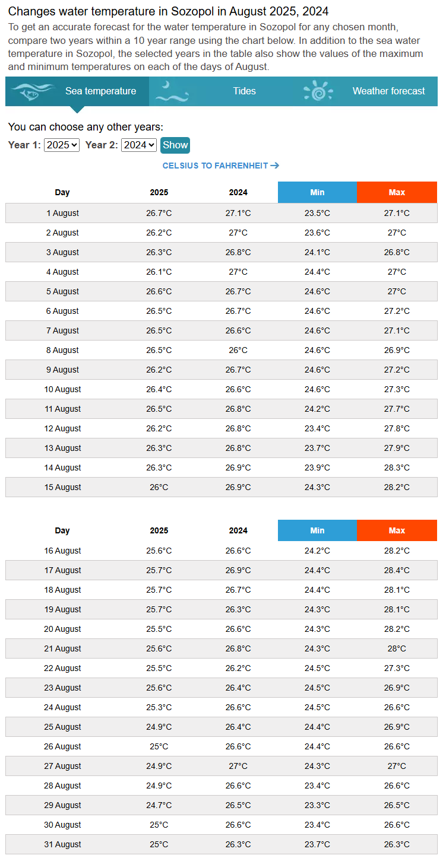Switch to the Sea temperature tab

[x=100, y=91]
